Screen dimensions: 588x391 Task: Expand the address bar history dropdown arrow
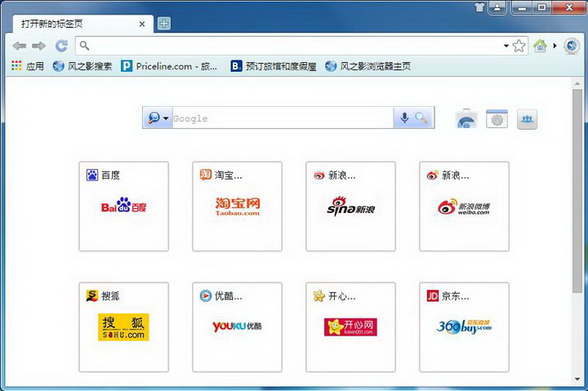[x=506, y=46]
